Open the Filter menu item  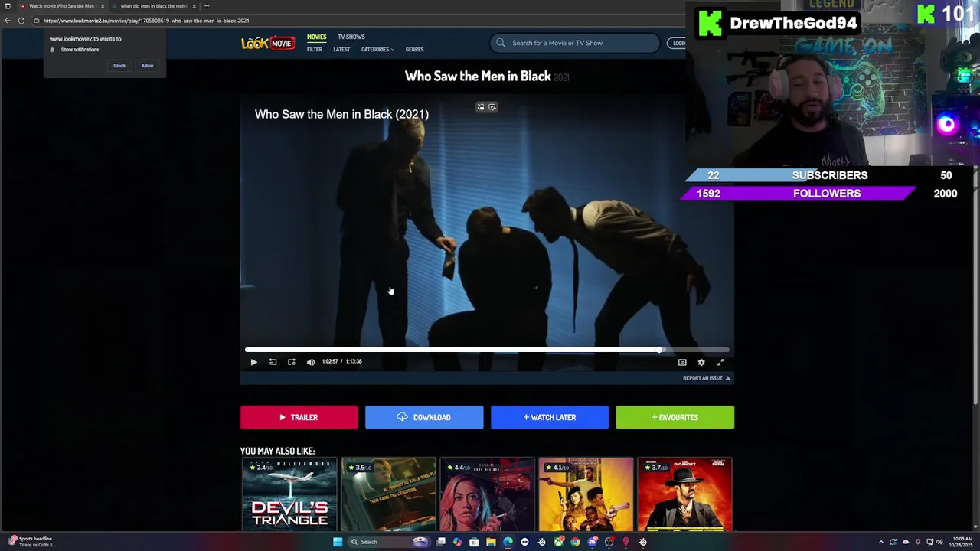[315, 50]
